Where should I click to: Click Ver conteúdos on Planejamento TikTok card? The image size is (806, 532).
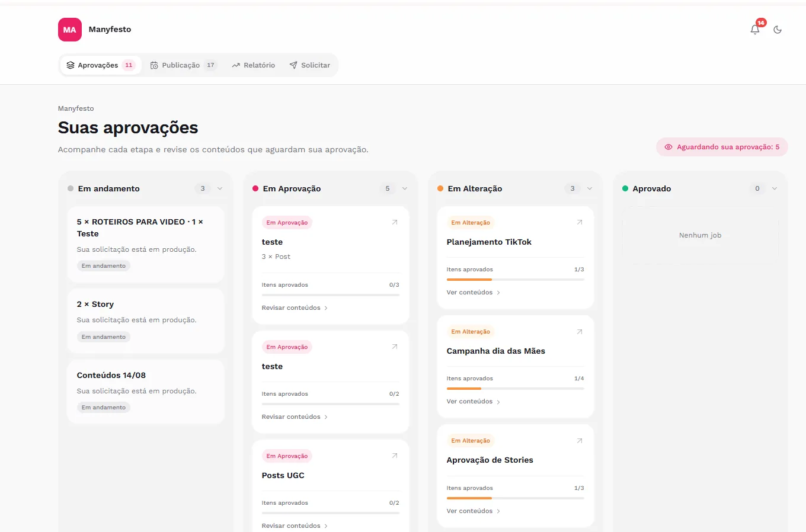474,293
